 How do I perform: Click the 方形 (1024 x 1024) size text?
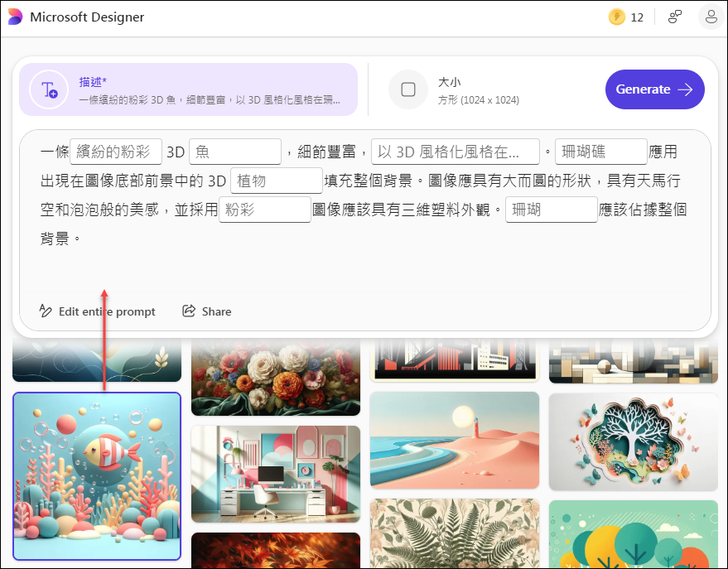pos(478,99)
